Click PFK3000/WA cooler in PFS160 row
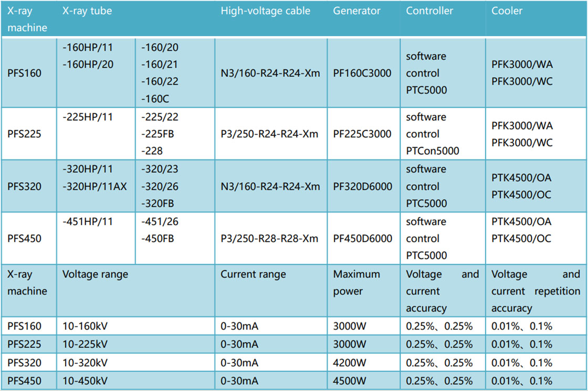Screen dimensions: 588x391 [522, 65]
